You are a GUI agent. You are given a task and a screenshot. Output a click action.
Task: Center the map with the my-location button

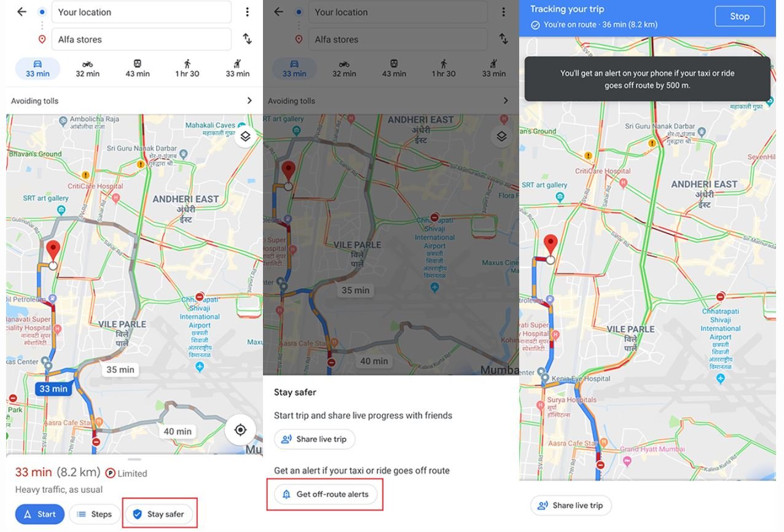pos(240,429)
